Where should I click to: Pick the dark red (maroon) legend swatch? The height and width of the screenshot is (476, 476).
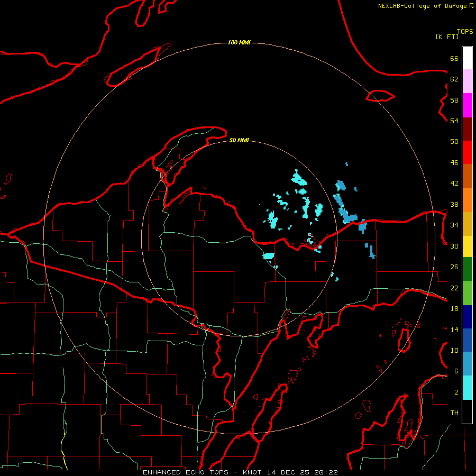point(467,130)
